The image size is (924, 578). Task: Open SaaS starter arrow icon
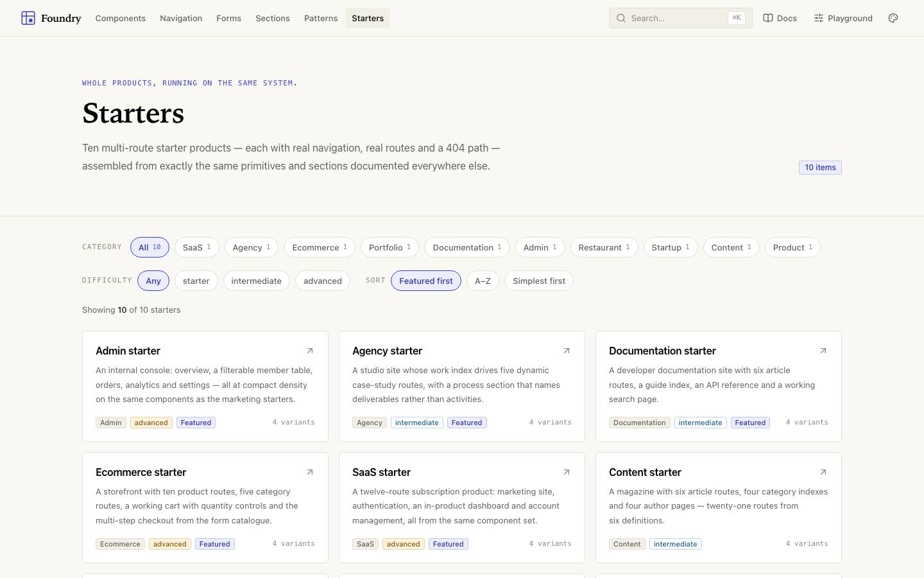pyautogui.click(x=567, y=472)
